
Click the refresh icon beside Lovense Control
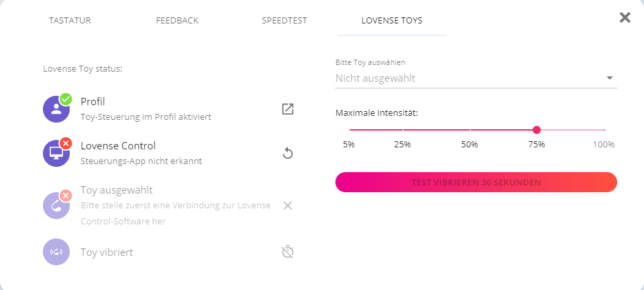pos(288,153)
